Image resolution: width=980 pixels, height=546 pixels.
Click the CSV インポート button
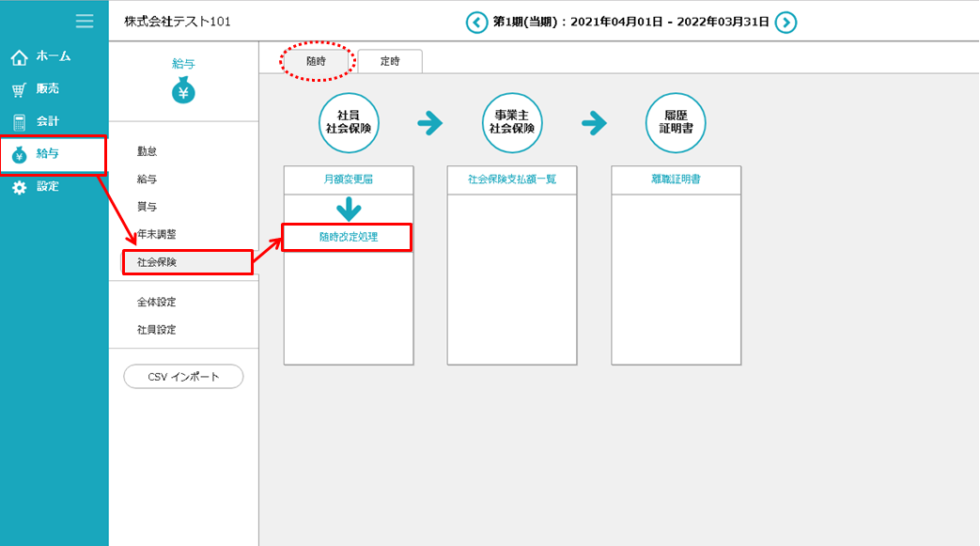pyautogui.click(x=183, y=376)
